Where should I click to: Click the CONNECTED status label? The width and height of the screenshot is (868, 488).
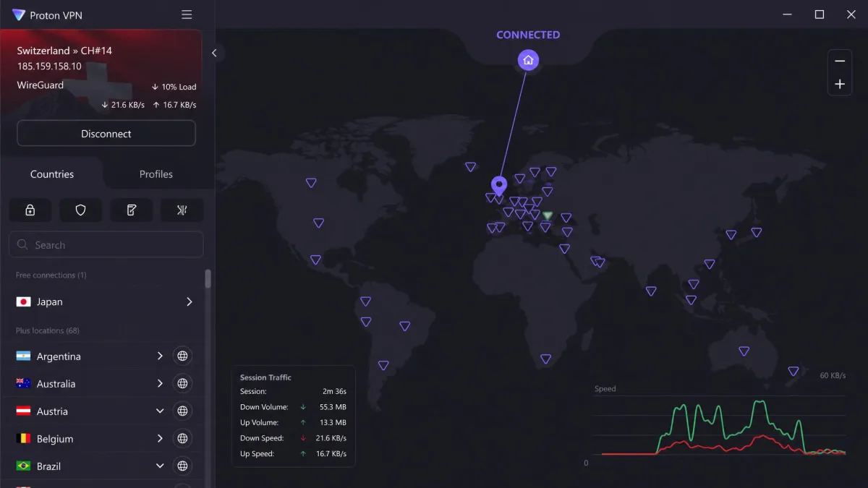coord(528,35)
